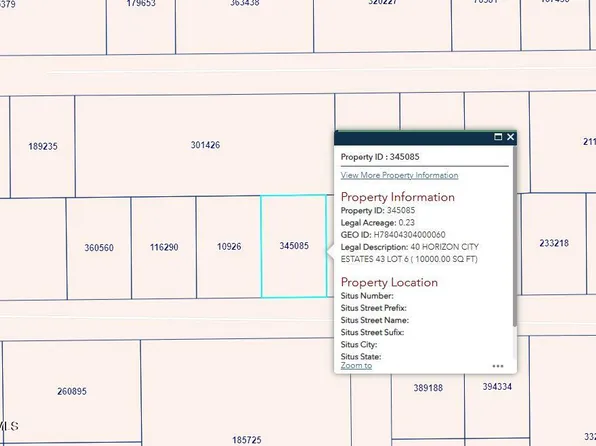Click the Situs Street Sufix label
The image size is (596, 446).
pos(372,332)
